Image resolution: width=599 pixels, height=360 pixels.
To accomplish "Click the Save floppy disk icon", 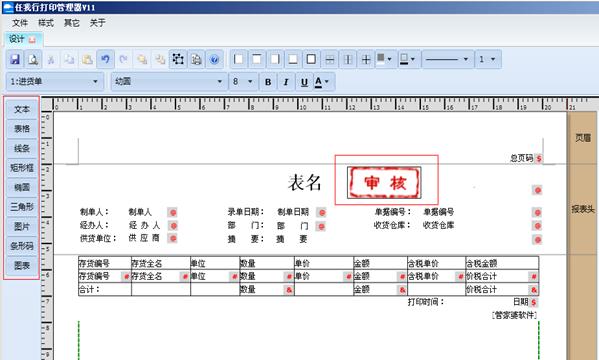I will tap(15, 59).
